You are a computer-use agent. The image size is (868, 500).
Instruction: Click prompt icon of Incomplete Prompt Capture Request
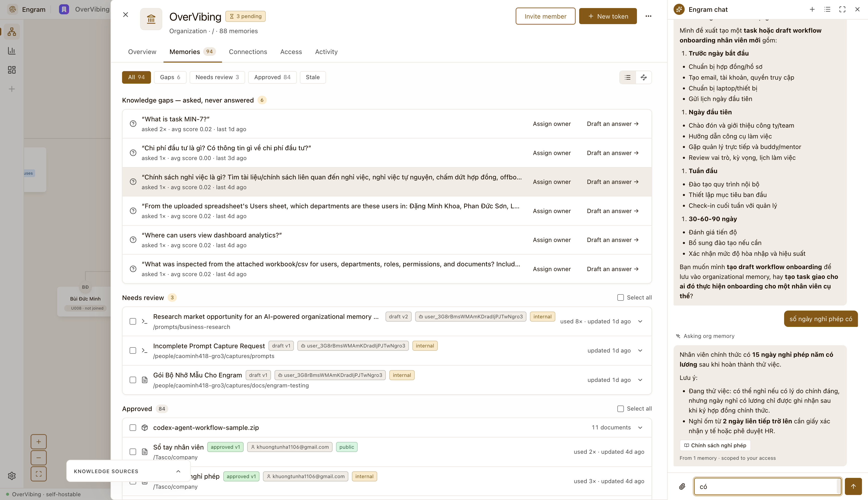pyautogui.click(x=144, y=351)
